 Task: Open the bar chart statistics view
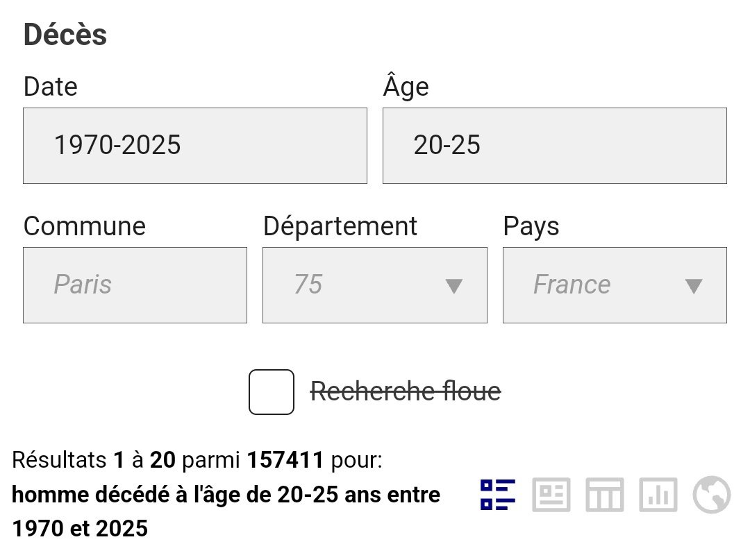pos(658,495)
